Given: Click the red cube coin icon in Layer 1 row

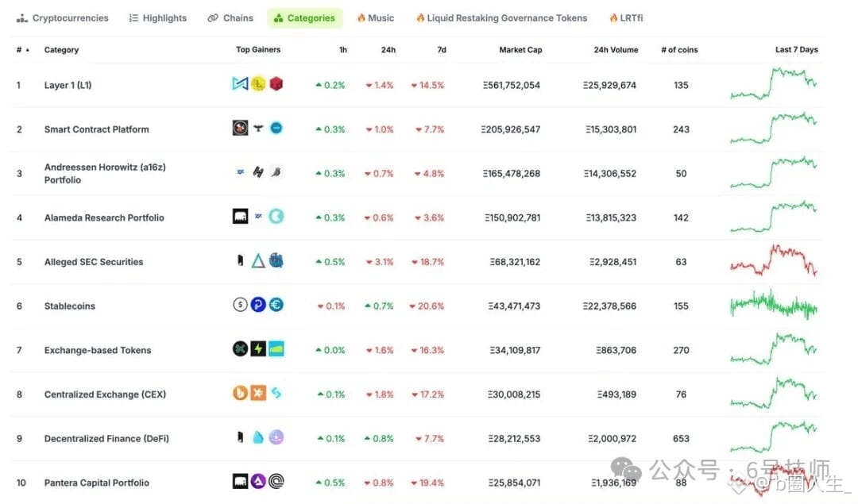Looking at the screenshot, I should (x=276, y=84).
